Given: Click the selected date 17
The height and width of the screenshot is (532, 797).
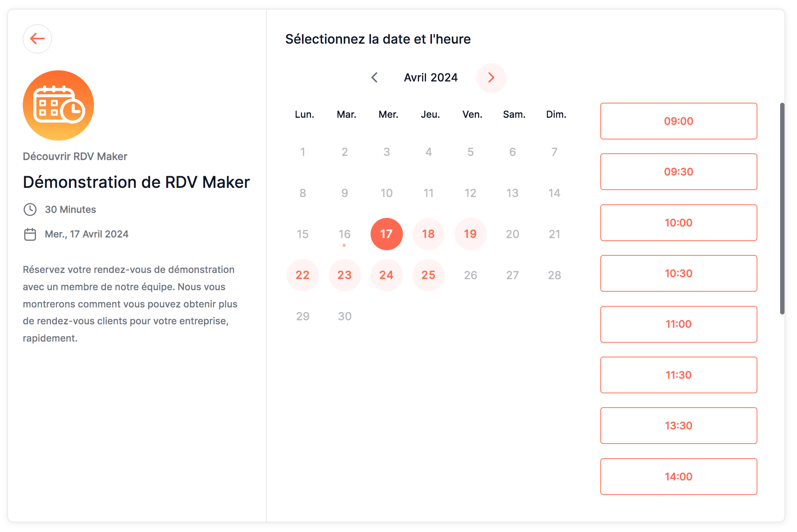Looking at the screenshot, I should [x=386, y=234].
